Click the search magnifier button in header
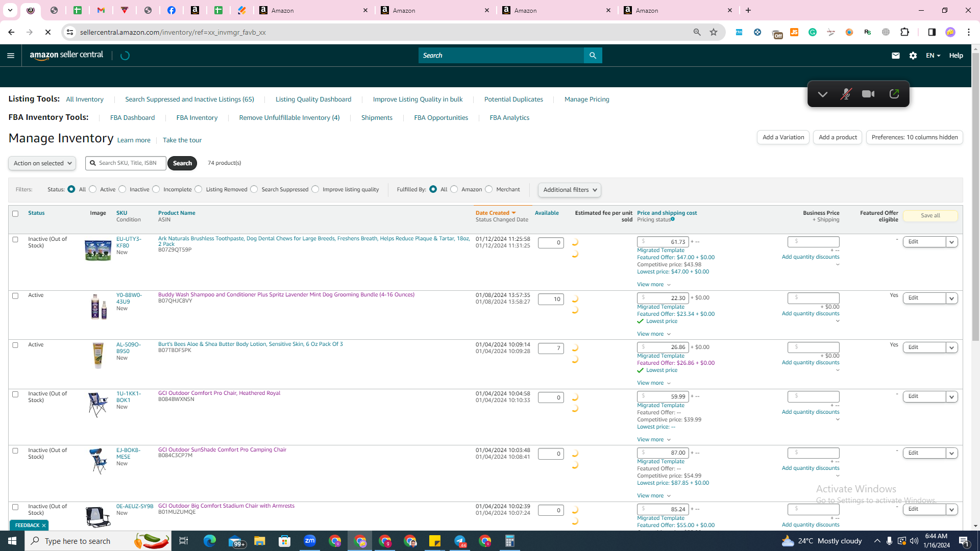 click(593, 56)
